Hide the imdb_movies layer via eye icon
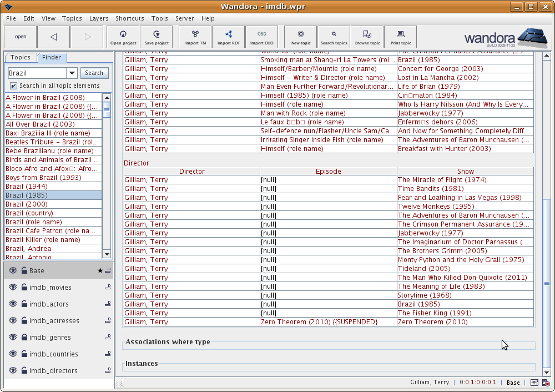Screen dimensions: 555x392 coord(13,288)
